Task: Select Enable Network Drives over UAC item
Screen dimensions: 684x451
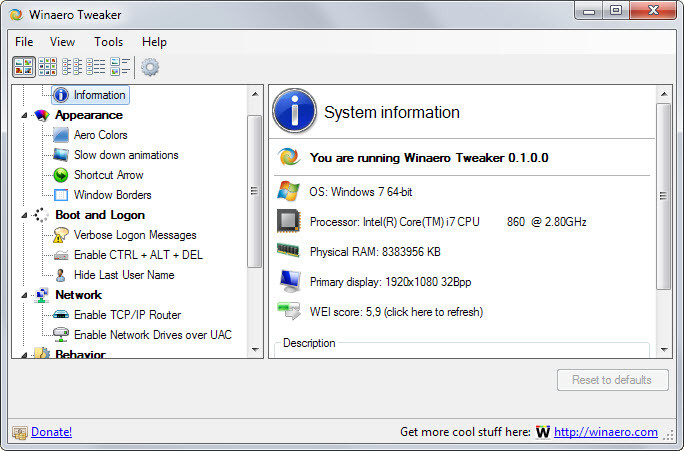Action: point(153,335)
